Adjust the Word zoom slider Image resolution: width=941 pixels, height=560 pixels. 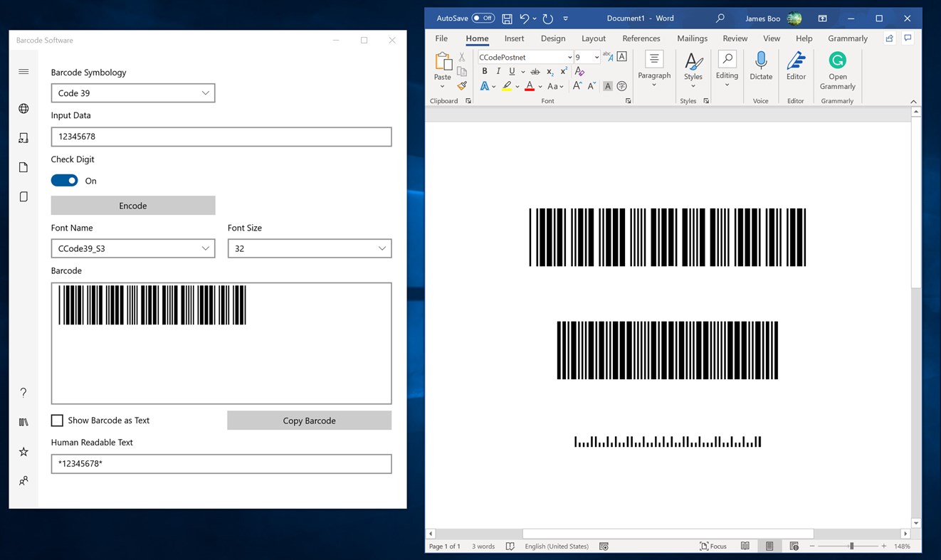[851, 546]
